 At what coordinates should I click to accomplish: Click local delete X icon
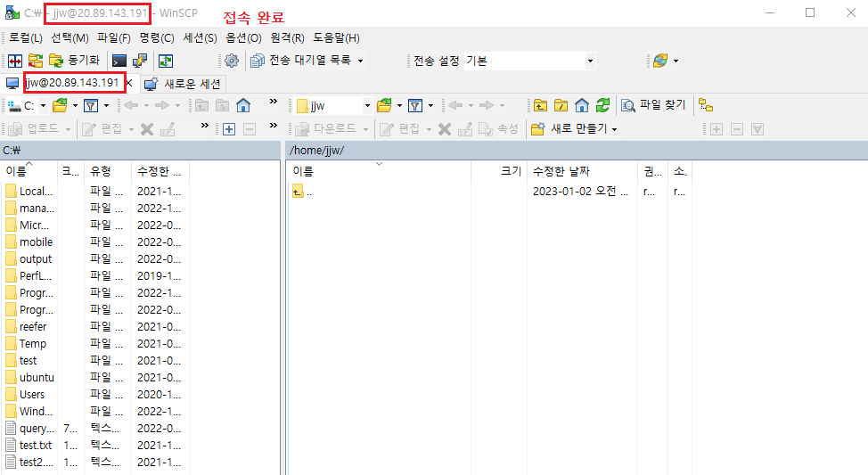coord(147,129)
